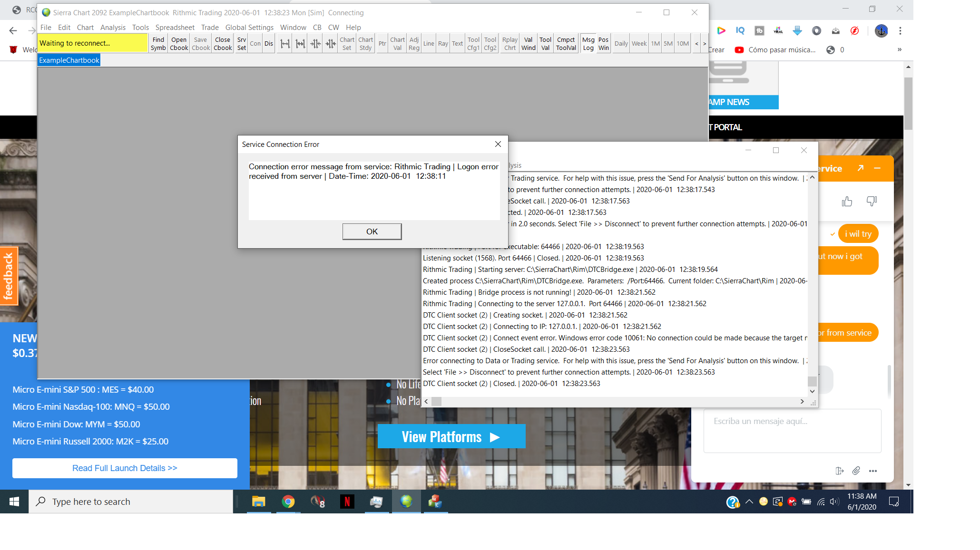Image resolution: width=980 pixels, height=550 pixels.
Task: Open Netflix from the Windows taskbar
Action: (347, 502)
